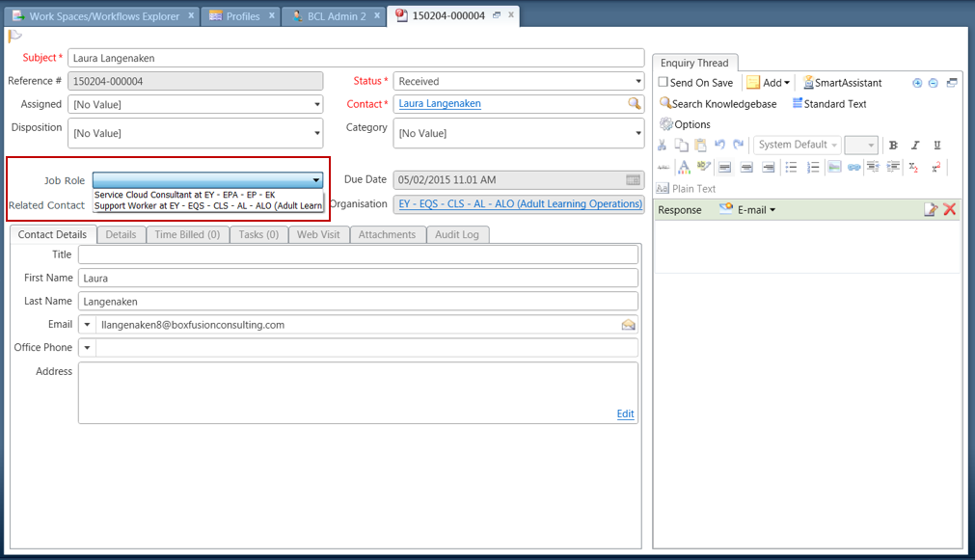The width and height of the screenshot is (975, 560).
Task: Click the text highlight icon
Action: [x=704, y=166]
